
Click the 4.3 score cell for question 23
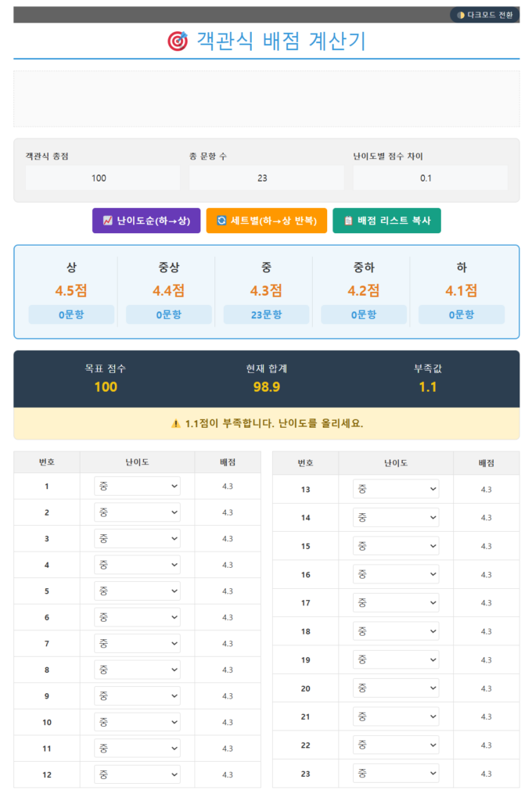(486, 774)
